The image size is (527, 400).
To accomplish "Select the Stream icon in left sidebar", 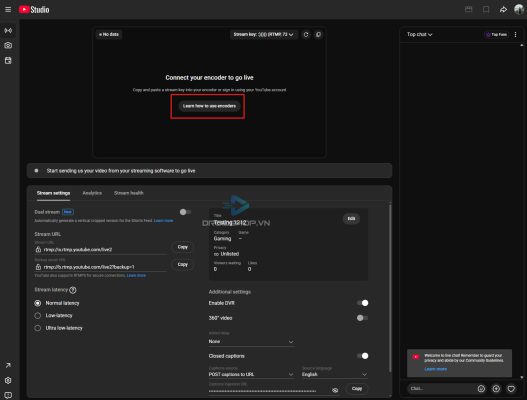I will click(x=8, y=31).
